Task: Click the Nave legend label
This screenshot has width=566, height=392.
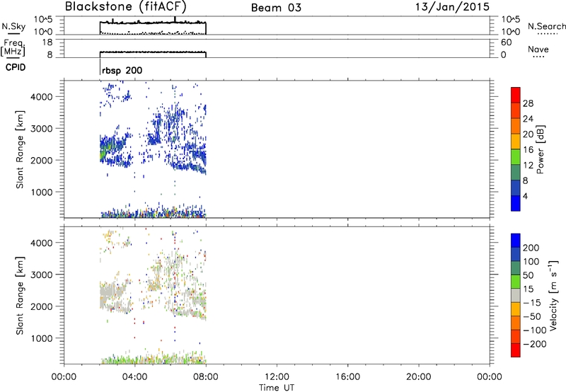Action: tap(538, 49)
